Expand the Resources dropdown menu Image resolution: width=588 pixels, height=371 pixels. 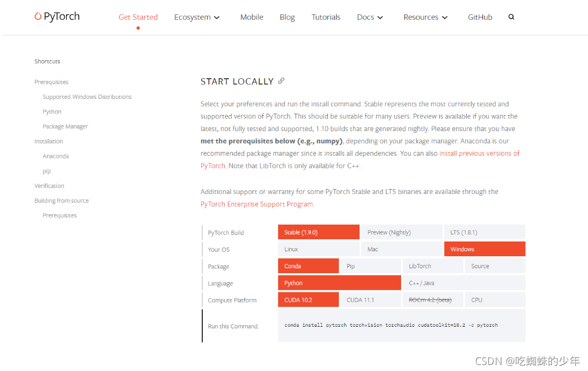coord(425,17)
